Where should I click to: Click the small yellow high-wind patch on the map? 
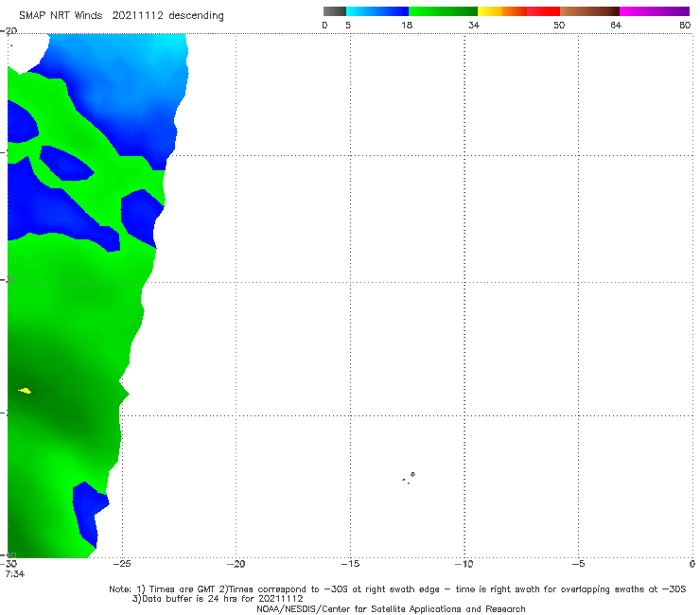click(25, 391)
